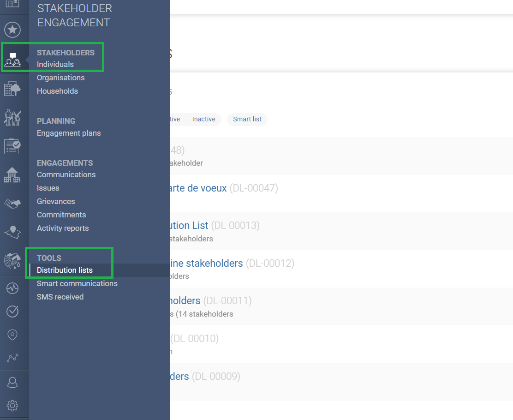Open the 'arte de voeux' DL-00047 list
Screen dimensions: 513x420
coord(198,188)
